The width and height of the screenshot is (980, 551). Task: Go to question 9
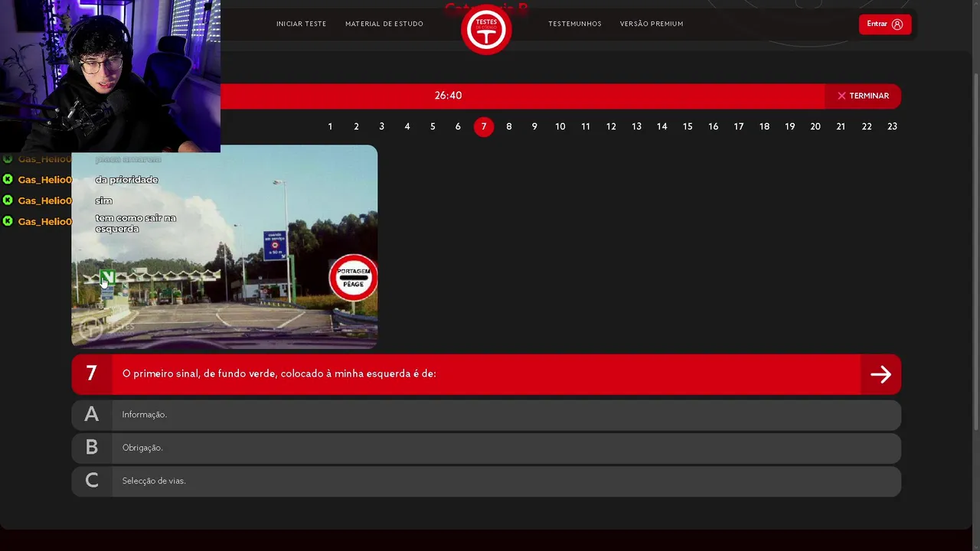[x=534, y=127]
